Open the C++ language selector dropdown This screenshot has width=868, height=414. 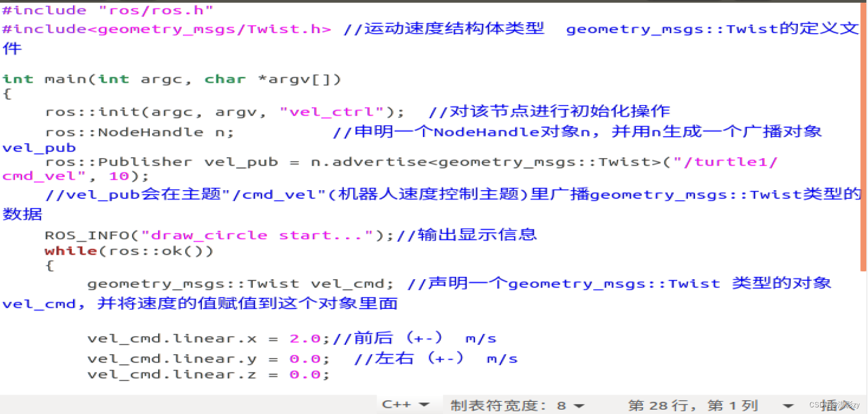click(x=405, y=405)
